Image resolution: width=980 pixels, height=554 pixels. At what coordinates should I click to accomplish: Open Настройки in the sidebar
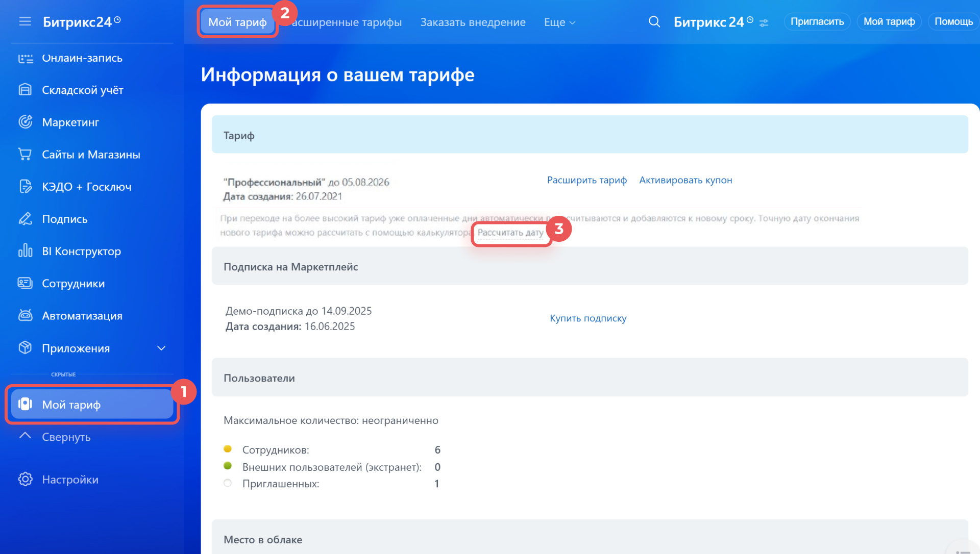[x=70, y=480]
